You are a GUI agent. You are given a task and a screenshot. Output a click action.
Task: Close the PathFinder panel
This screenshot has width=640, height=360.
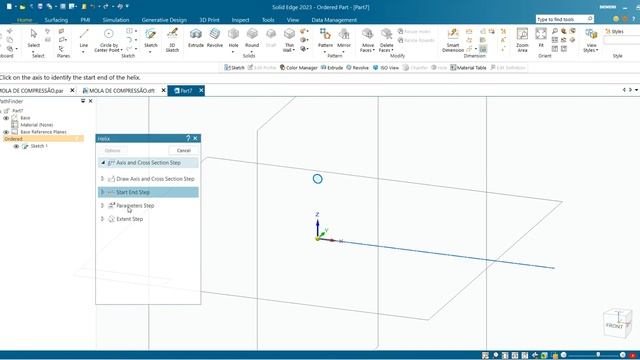91,101
